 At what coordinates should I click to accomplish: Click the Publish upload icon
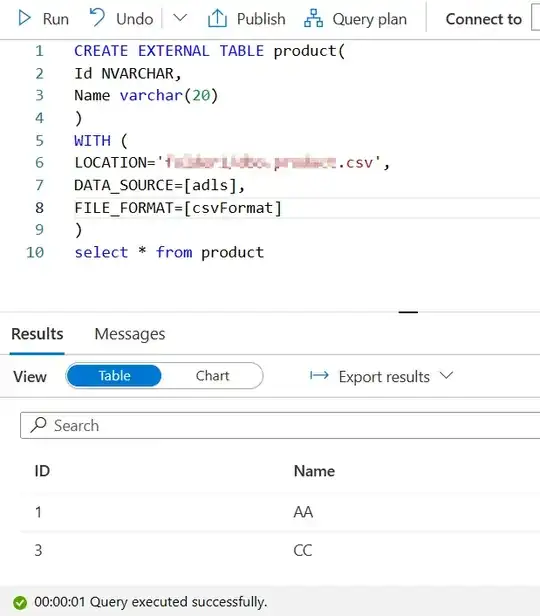pyautogui.click(x=217, y=18)
